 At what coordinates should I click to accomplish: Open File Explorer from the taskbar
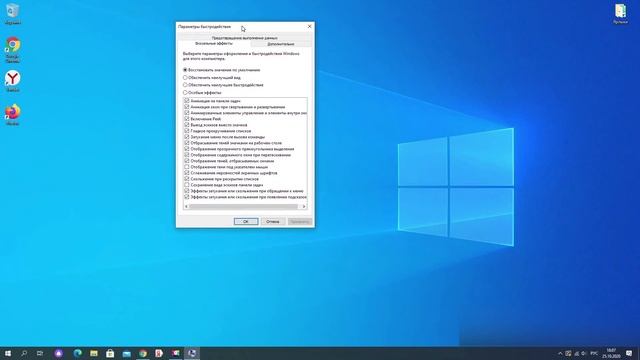94,353
